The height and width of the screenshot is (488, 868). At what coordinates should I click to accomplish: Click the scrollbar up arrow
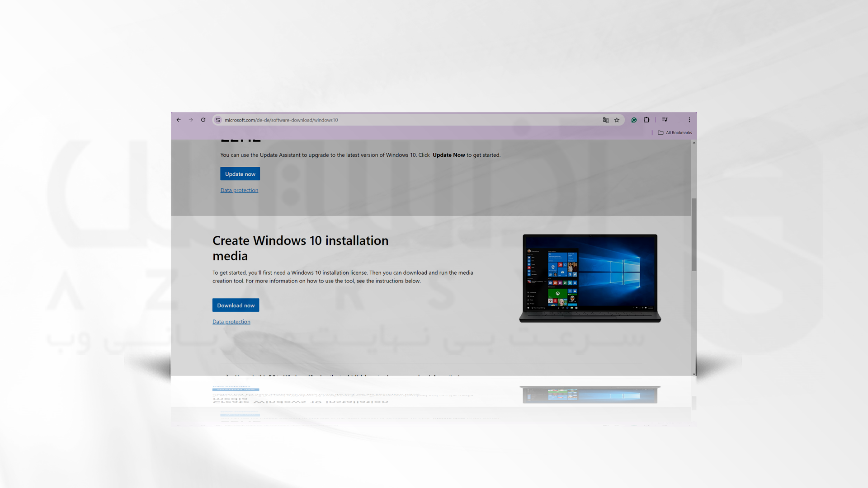694,143
